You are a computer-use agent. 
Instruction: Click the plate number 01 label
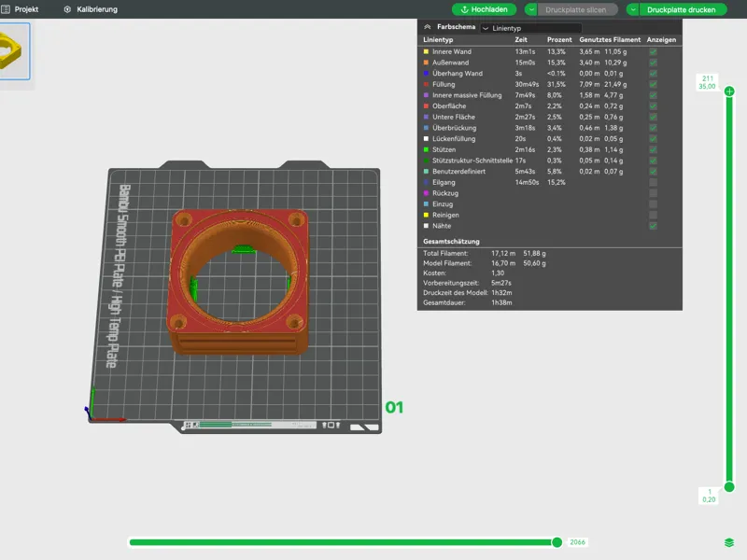click(394, 408)
